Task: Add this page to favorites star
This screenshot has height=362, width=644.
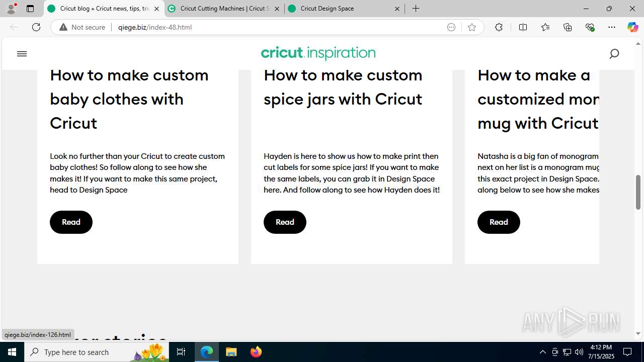Action: click(x=471, y=27)
